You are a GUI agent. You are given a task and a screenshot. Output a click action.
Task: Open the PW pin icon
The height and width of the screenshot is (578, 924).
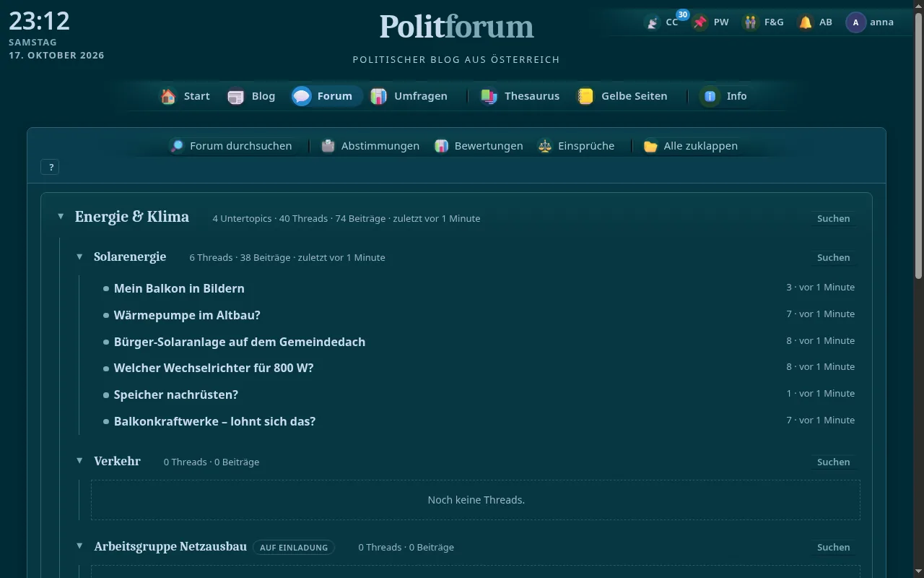point(699,22)
